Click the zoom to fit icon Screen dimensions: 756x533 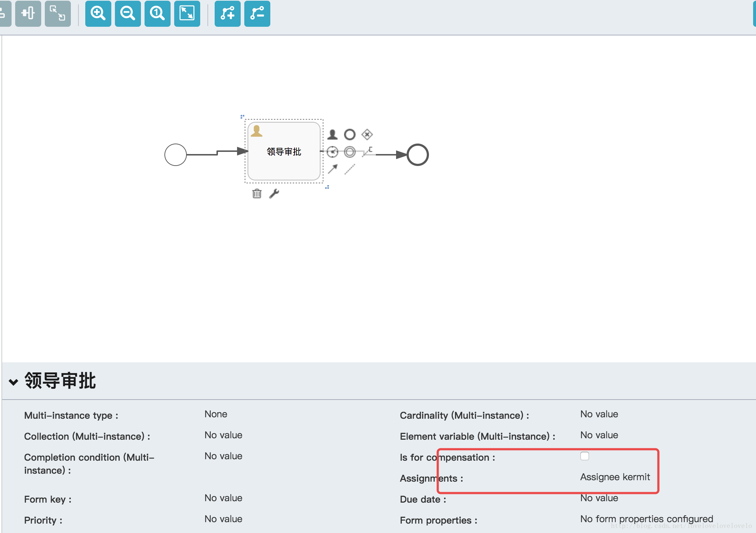pos(187,14)
